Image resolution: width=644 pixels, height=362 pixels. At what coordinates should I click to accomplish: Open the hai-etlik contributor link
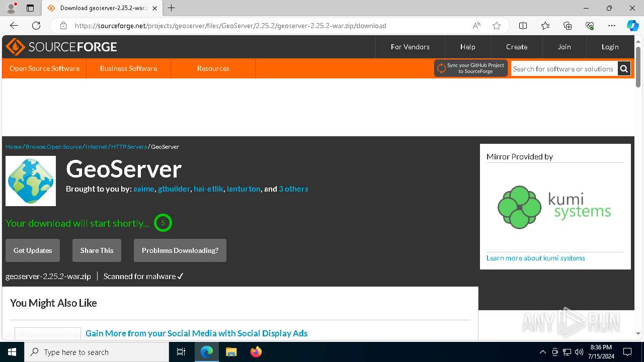point(208,189)
